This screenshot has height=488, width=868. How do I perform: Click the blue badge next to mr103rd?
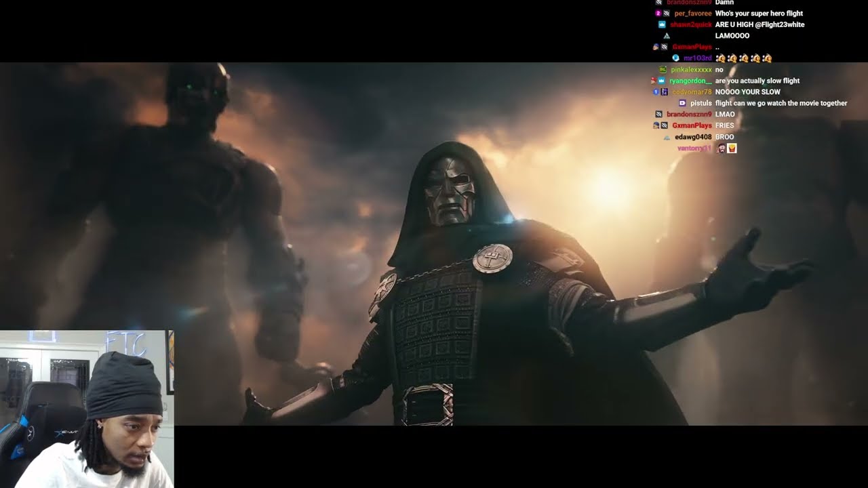[x=675, y=58]
